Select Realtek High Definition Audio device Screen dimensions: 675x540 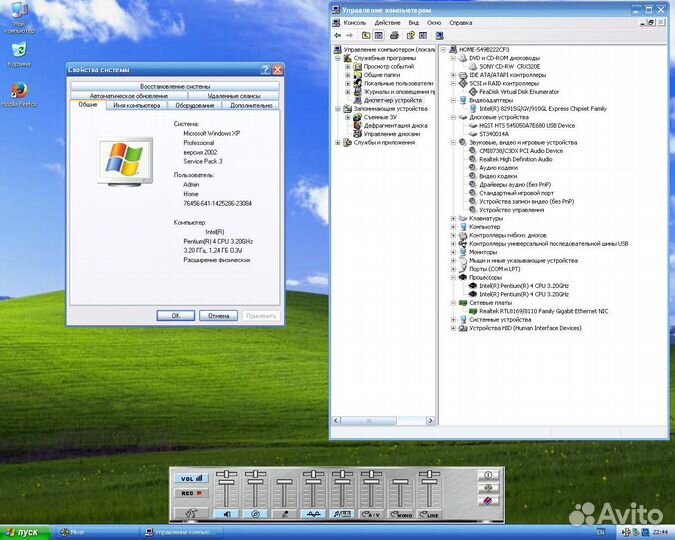coord(516,159)
